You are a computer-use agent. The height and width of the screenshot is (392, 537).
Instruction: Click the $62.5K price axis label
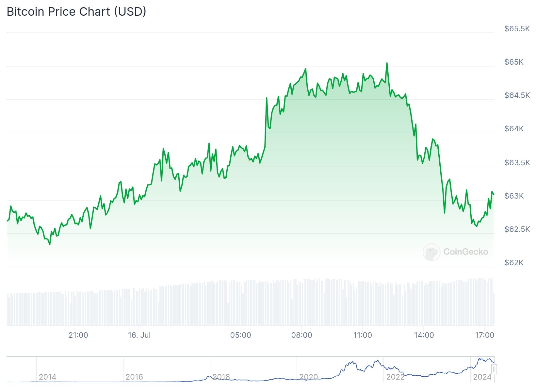tap(517, 229)
